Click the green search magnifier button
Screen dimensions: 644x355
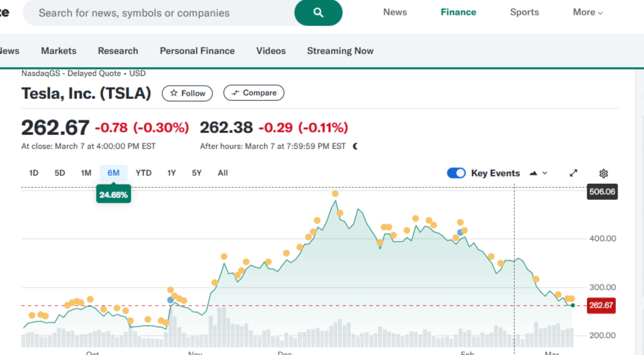pos(318,13)
